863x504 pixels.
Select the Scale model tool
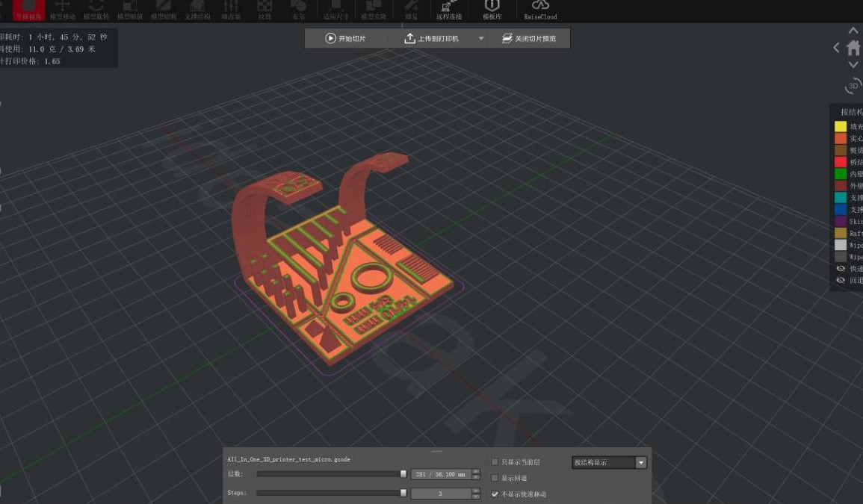click(130, 10)
